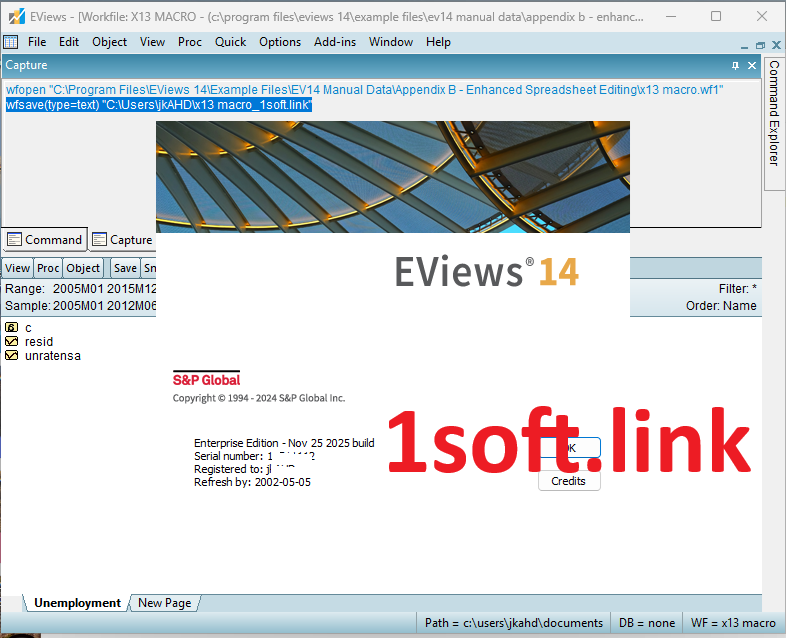The width and height of the screenshot is (786, 638).
Task: Click the Filter: * label
Action: 737,289
